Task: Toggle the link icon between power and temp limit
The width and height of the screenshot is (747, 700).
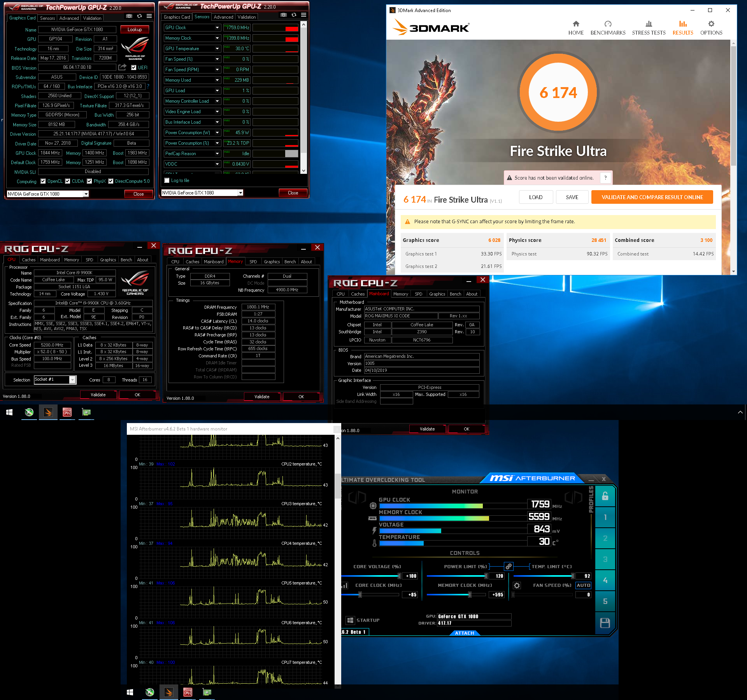Action: point(509,566)
